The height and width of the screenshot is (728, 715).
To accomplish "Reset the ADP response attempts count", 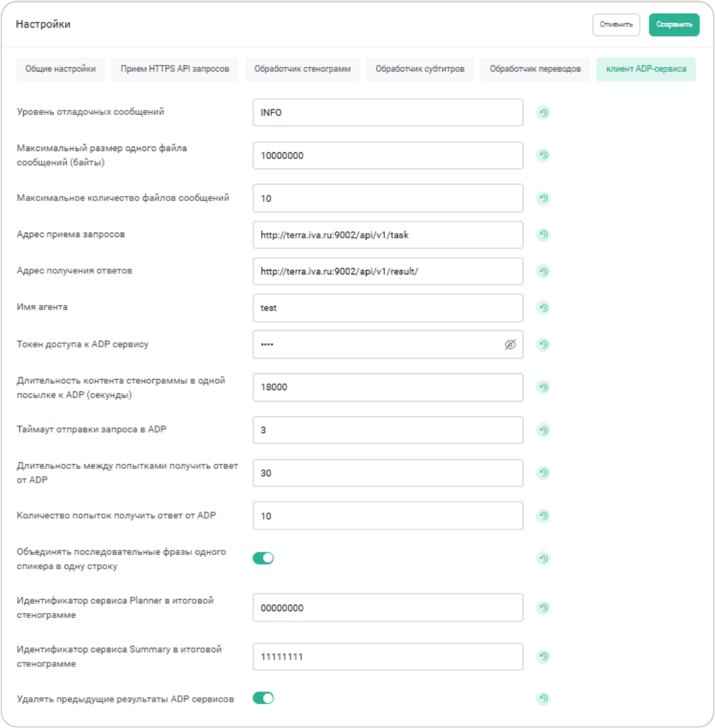I will coord(543,516).
